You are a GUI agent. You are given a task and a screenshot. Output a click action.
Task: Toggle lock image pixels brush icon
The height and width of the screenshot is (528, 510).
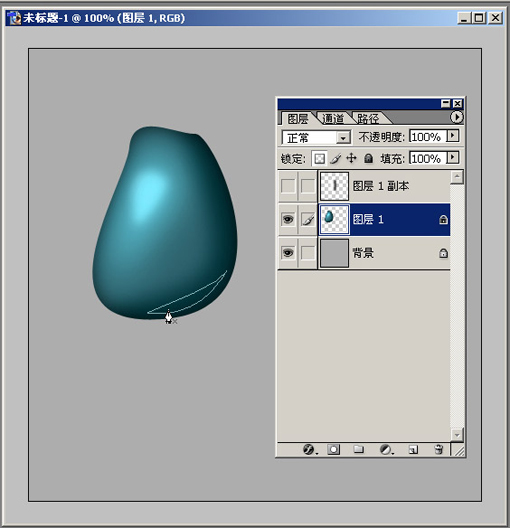tap(335, 158)
